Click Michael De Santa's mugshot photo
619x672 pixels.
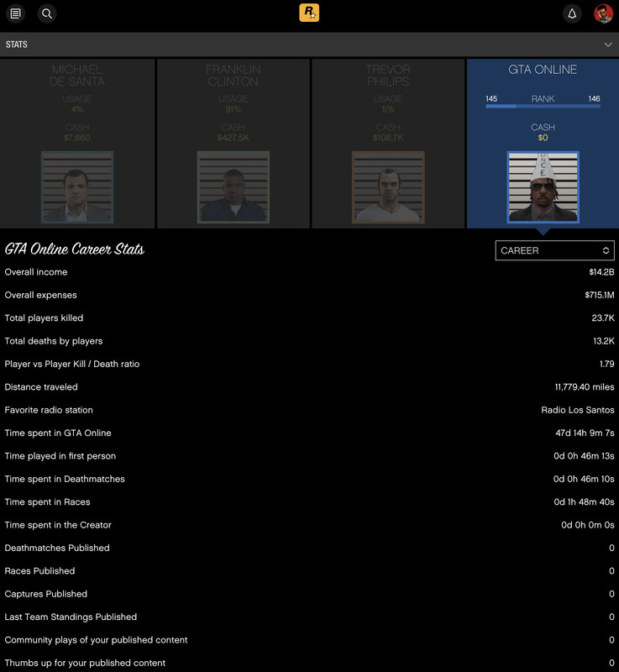[77, 186]
